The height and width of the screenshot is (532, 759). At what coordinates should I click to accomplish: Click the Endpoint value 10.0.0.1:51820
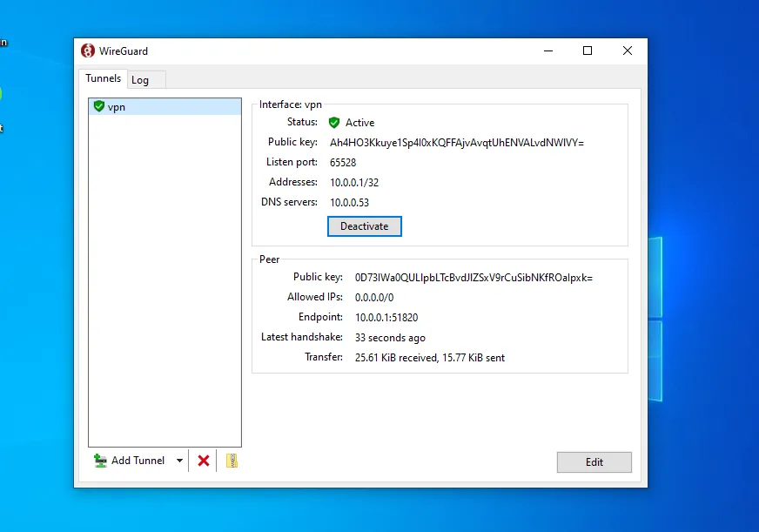tap(380, 318)
